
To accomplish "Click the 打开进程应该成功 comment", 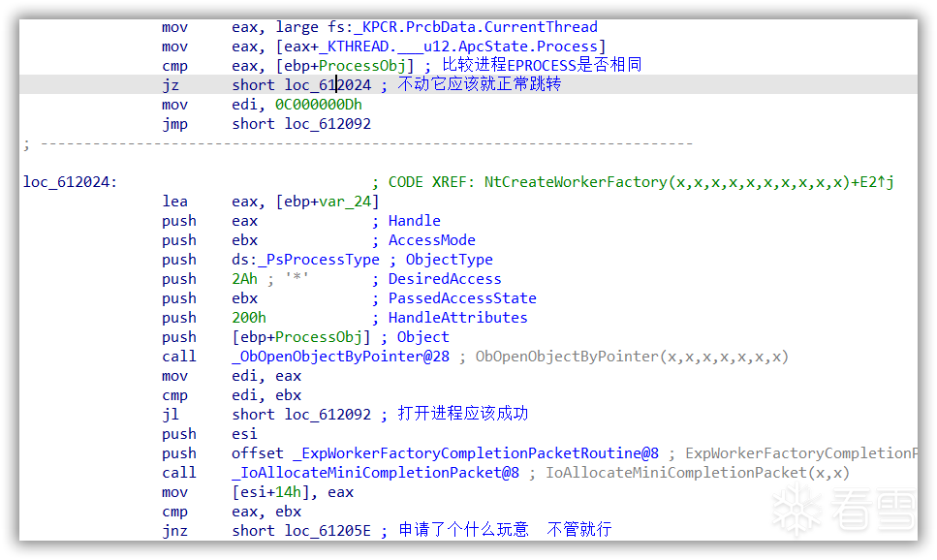I will (x=463, y=414).
